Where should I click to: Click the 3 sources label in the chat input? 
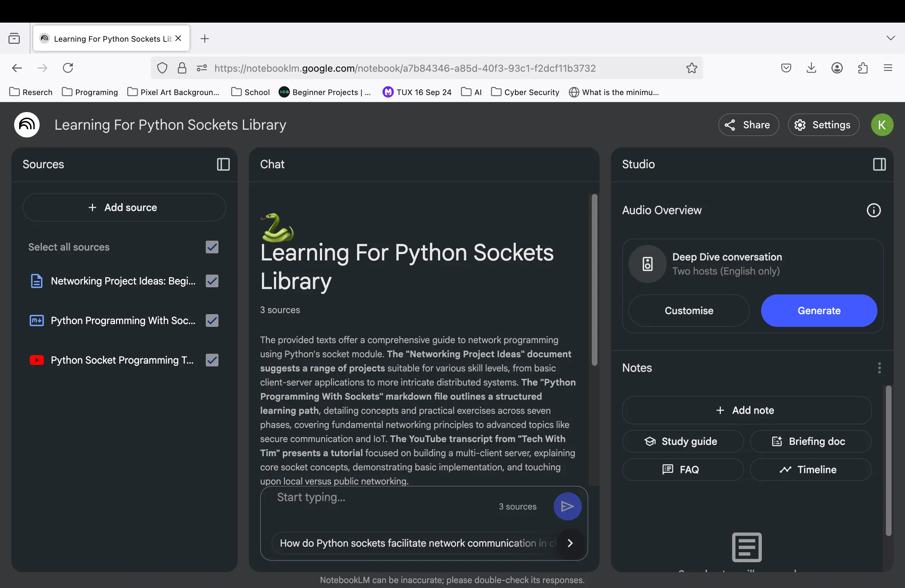tap(518, 506)
